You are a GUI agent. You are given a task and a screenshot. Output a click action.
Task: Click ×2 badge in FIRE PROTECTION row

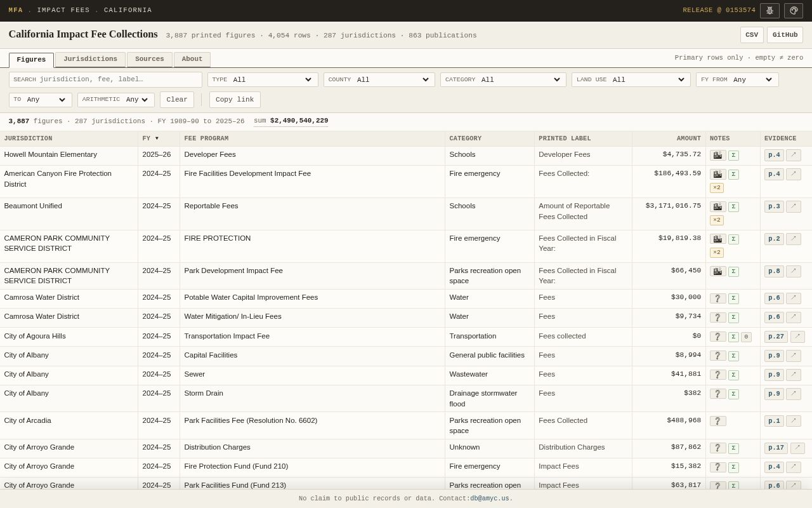[x=717, y=253]
